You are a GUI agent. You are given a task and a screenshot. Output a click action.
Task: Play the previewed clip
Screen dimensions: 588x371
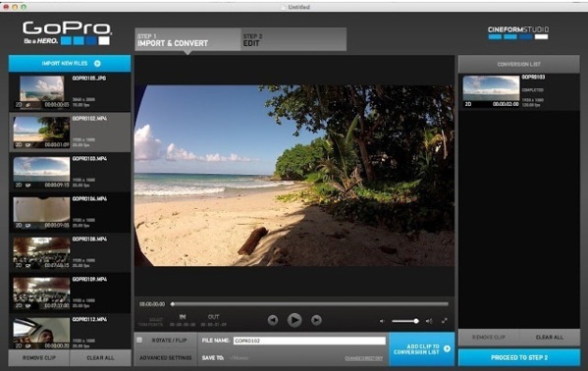(x=294, y=320)
